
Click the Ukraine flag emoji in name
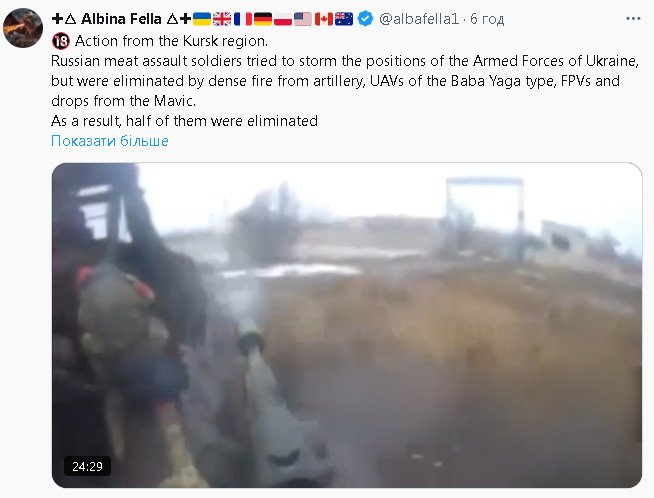click(202, 19)
